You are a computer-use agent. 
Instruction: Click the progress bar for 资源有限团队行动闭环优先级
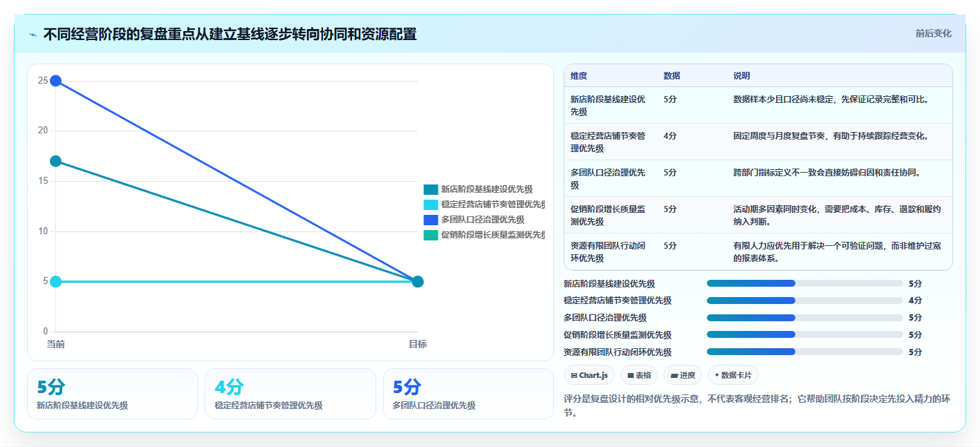coord(805,352)
